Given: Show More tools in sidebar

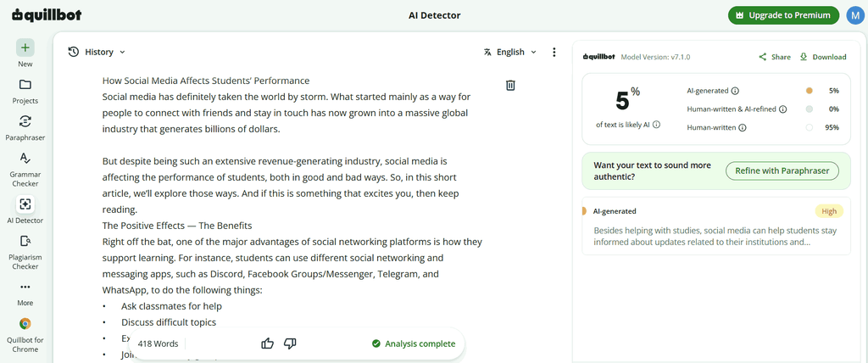Looking at the screenshot, I should 25,293.
